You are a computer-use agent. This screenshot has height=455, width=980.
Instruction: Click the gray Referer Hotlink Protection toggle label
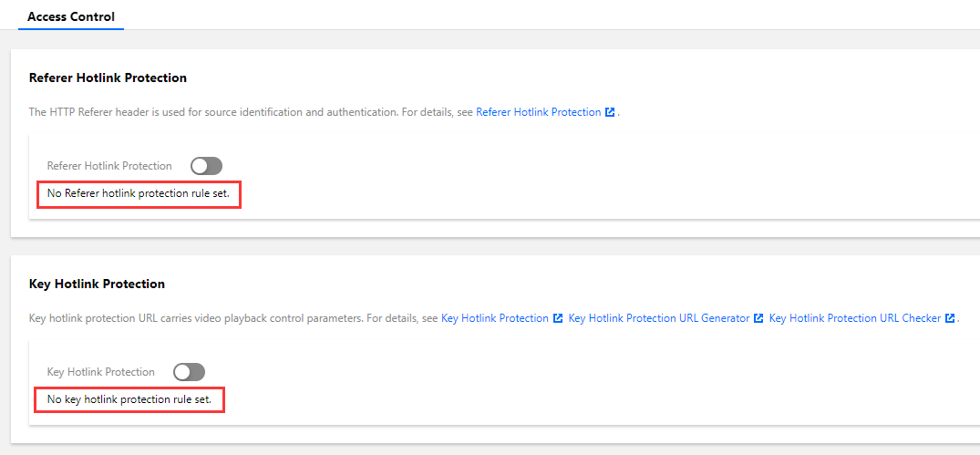[109, 166]
